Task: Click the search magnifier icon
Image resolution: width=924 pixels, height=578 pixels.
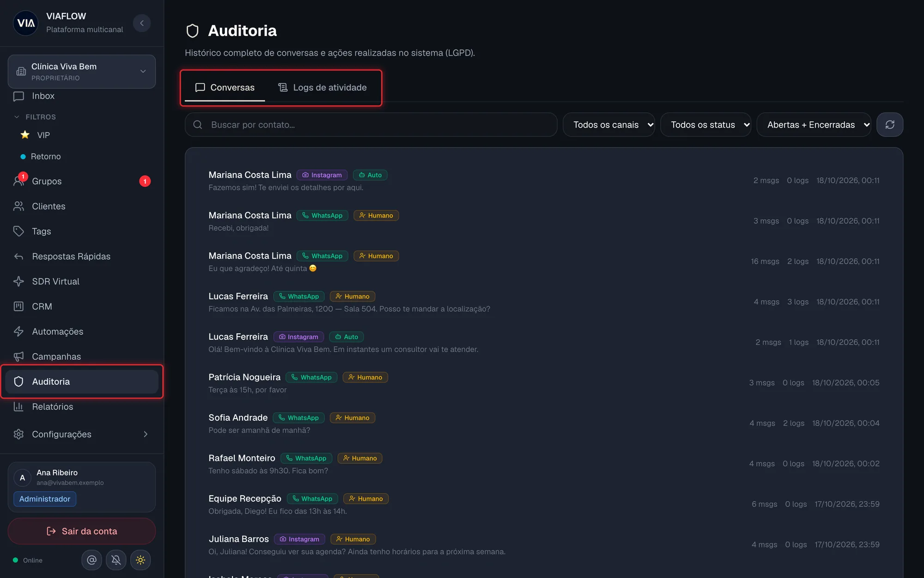Action: [198, 125]
